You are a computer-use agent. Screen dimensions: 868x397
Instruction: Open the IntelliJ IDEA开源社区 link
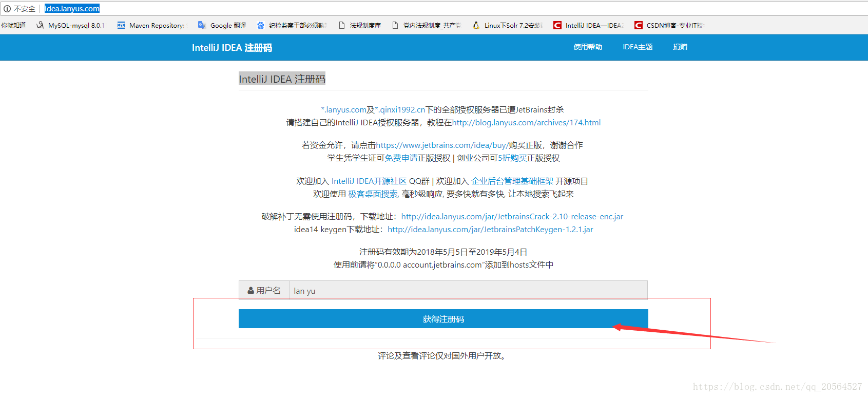[x=369, y=181]
